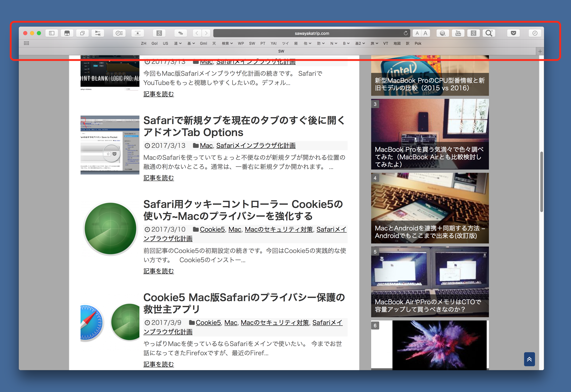Click 記事を読む under the YouTube Safari excerpt
The width and height of the screenshot is (571, 392).
pos(159,94)
